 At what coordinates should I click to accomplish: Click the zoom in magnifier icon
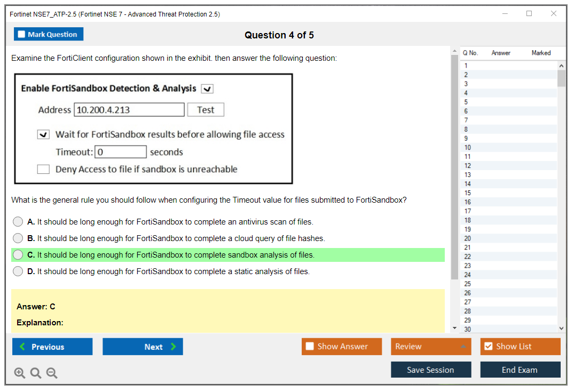coord(20,373)
